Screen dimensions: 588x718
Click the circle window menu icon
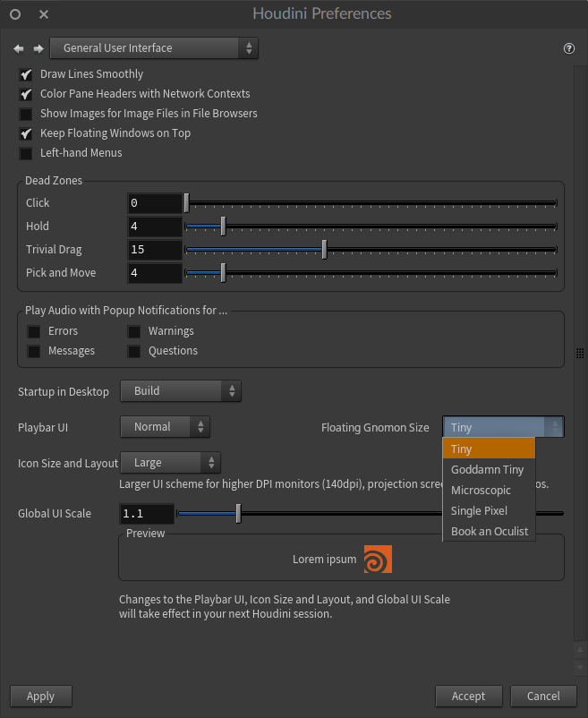(15, 14)
